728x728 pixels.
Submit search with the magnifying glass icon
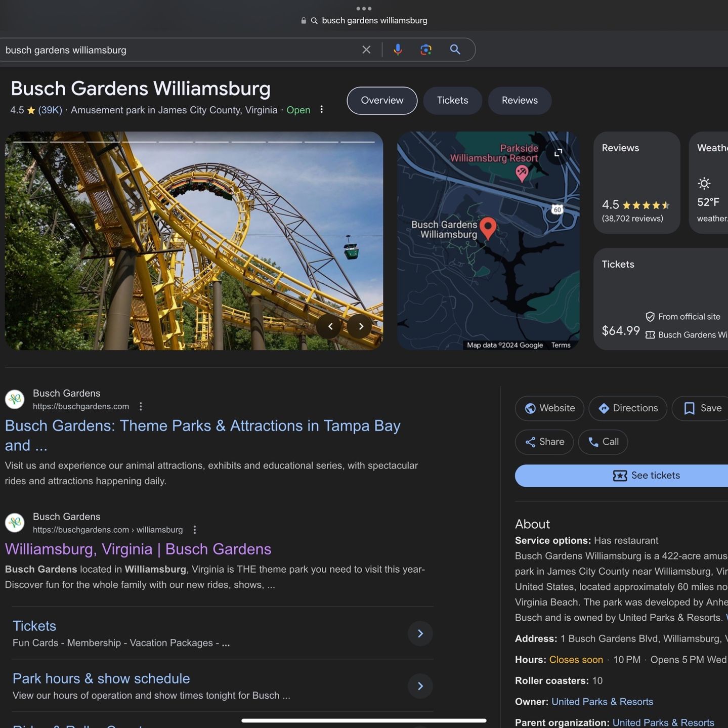pos(455,50)
